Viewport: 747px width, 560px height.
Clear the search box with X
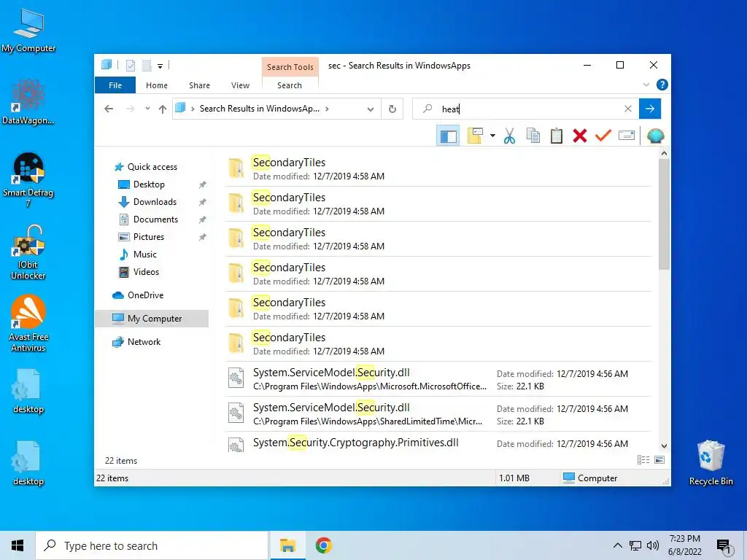pyautogui.click(x=628, y=109)
